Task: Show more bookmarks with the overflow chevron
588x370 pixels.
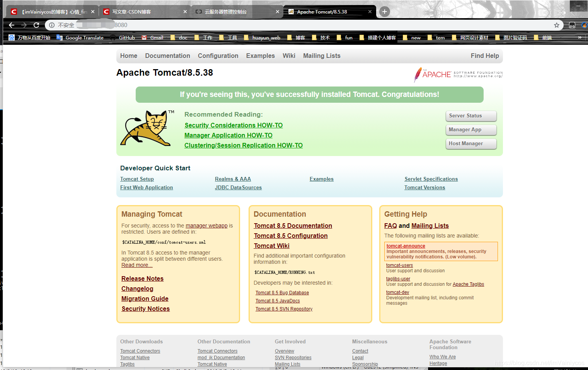Action: [579, 37]
